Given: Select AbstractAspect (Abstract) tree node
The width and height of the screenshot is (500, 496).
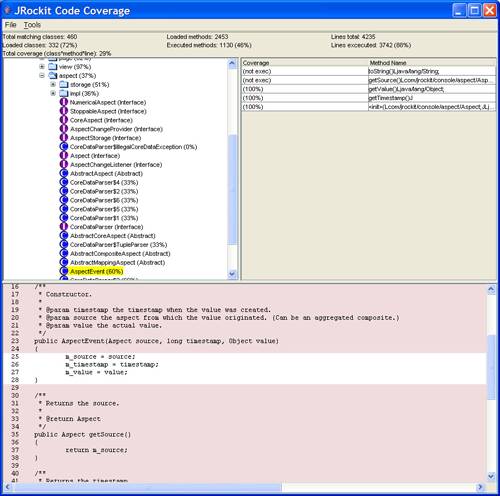Looking at the screenshot, I should click(106, 174).
